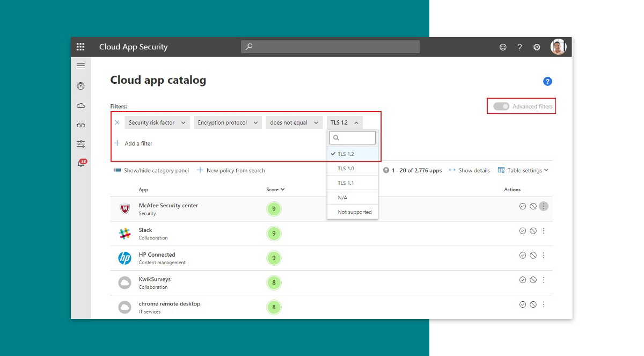
Task: Click the feedback smiley icon
Action: click(503, 47)
